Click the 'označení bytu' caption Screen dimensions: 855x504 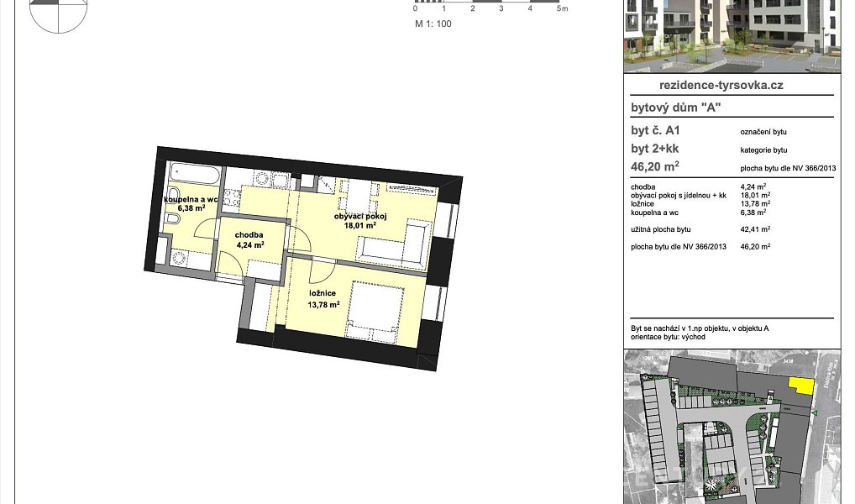tap(763, 132)
